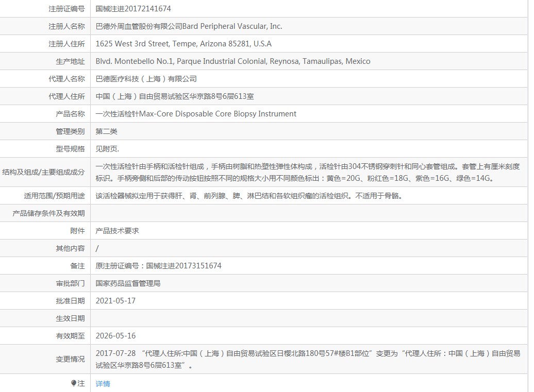Click the 产品名称 row label

70,114
